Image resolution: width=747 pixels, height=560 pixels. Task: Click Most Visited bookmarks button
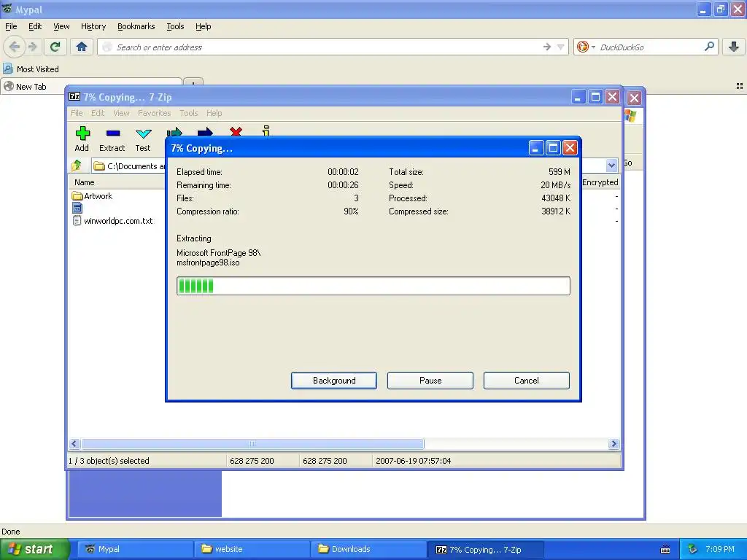tap(31, 69)
